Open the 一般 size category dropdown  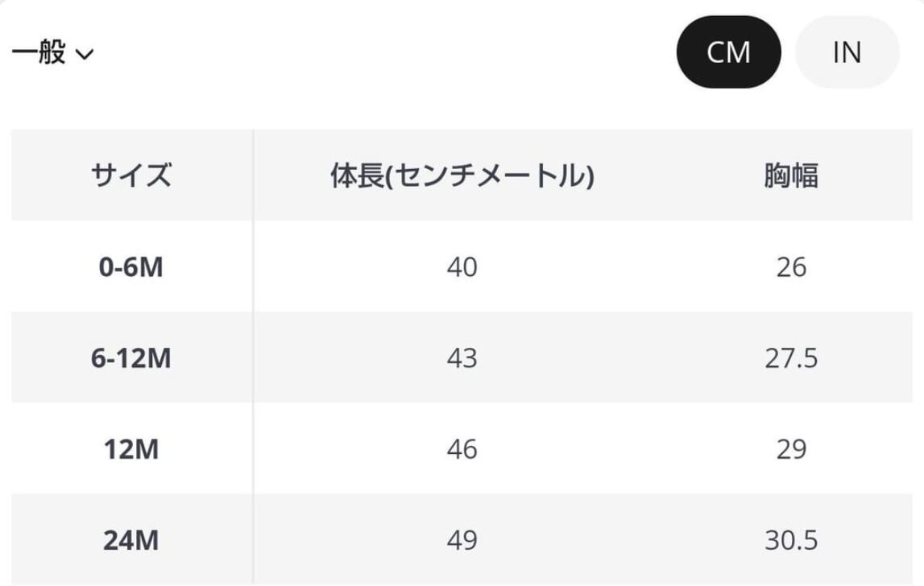click(52, 54)
